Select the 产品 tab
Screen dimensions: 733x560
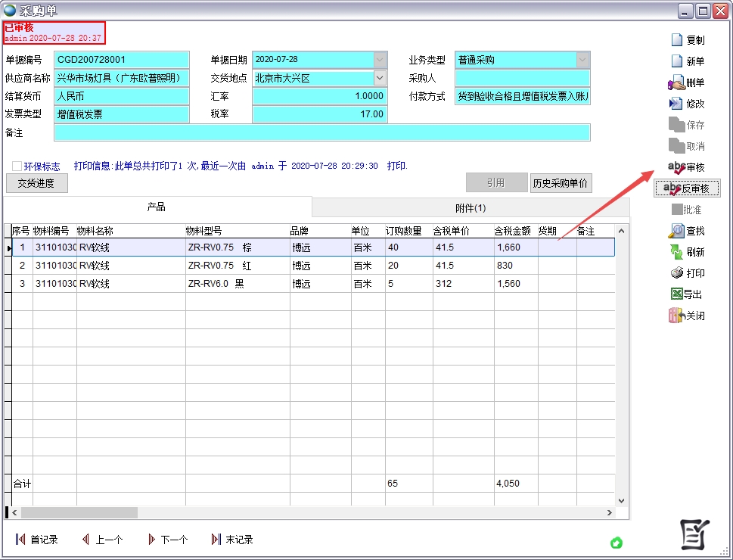157,207
